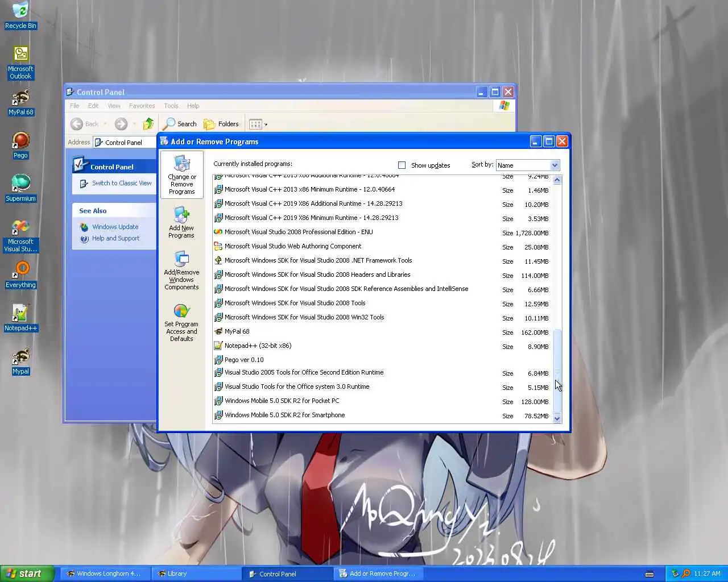Select the Mypal desktop icon
Image resolution: width=728 pixels, height=582 pixels.
(20, 361)
